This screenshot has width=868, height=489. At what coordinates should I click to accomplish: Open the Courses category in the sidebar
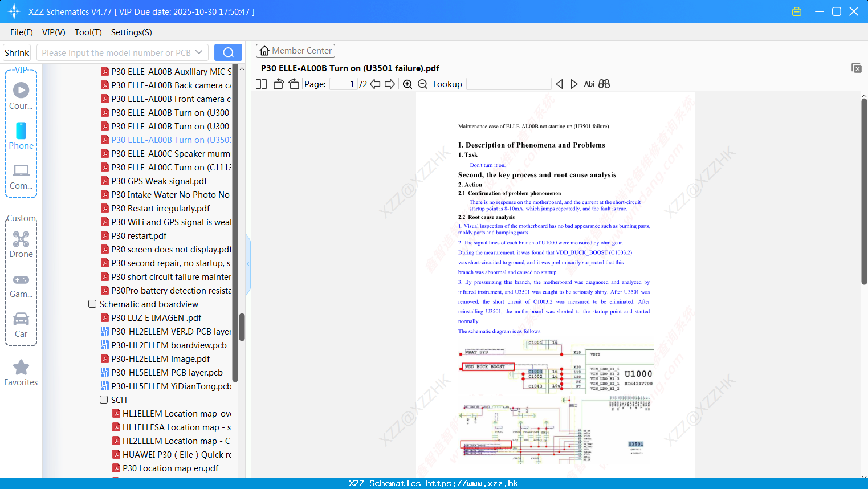21,96
